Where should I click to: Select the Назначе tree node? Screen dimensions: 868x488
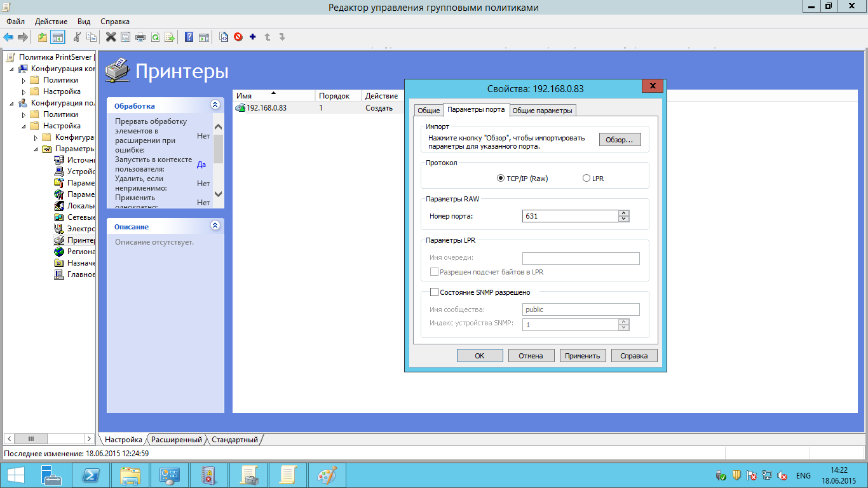click(75, 263)
